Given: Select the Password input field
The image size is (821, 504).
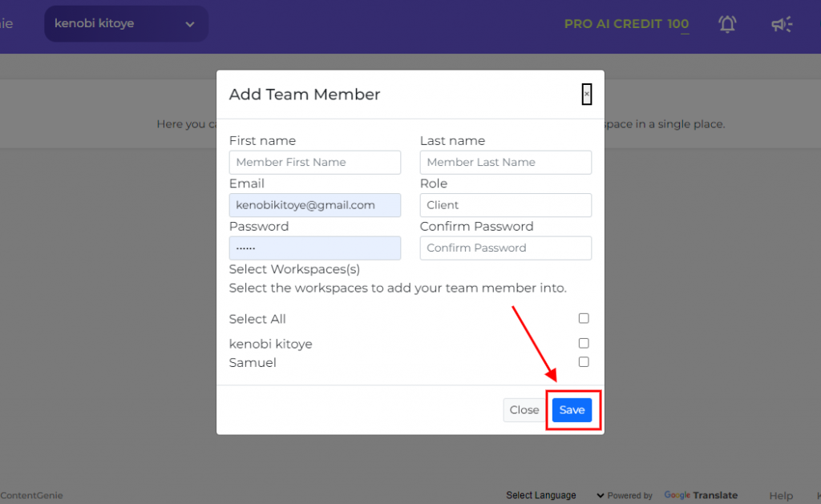Looking at the screenshot, I should pyautogui.click(x=314, y=248).
